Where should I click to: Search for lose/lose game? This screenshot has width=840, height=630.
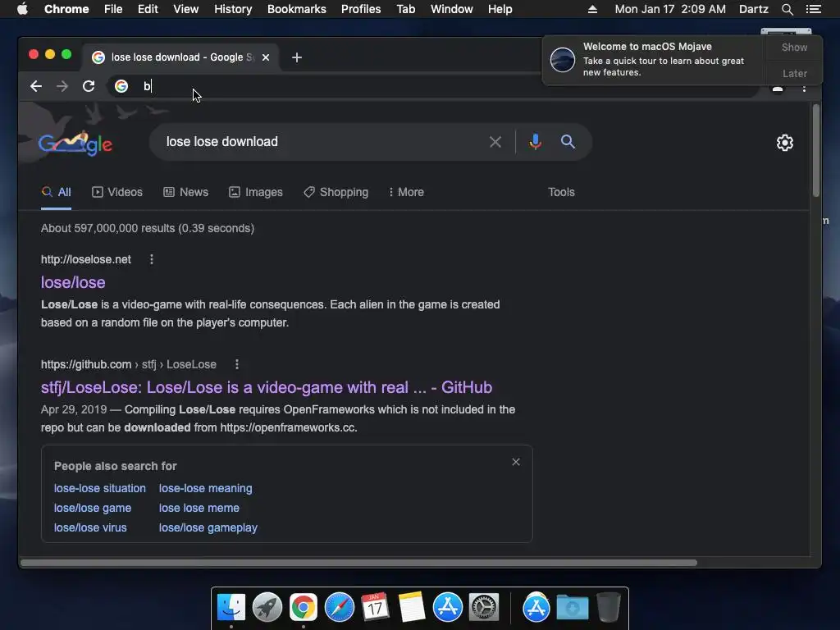[93, 509]
